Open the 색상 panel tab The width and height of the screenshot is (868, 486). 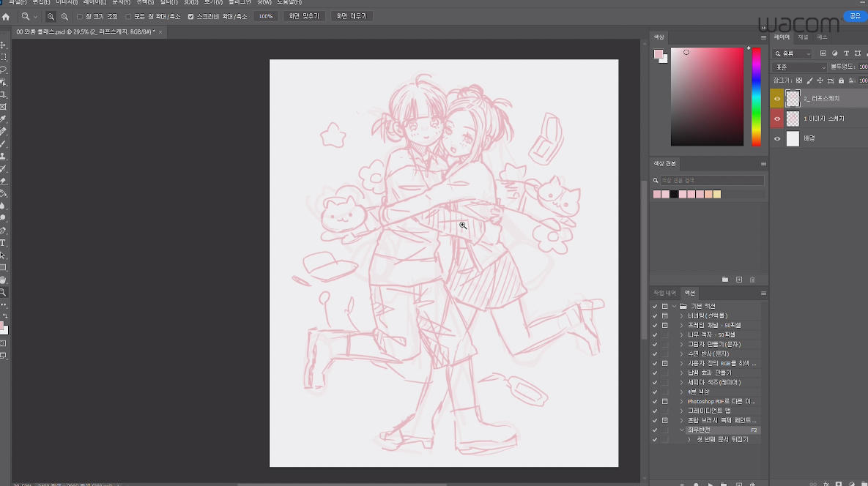point(659,37)
